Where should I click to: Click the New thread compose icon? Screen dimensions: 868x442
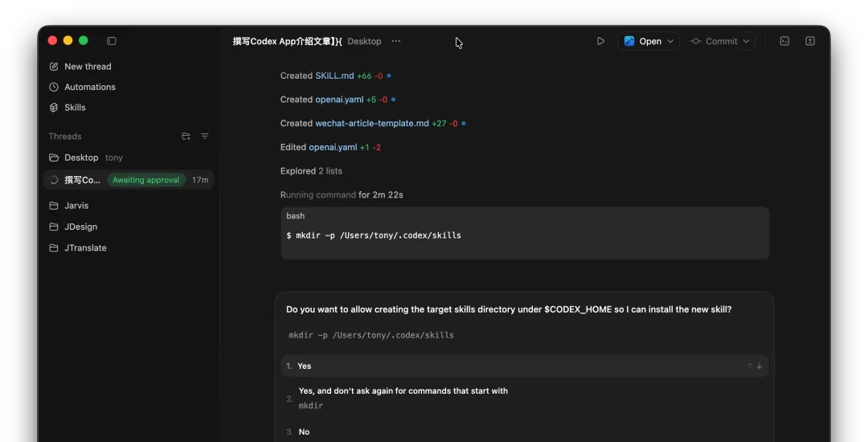click(54, 67)
